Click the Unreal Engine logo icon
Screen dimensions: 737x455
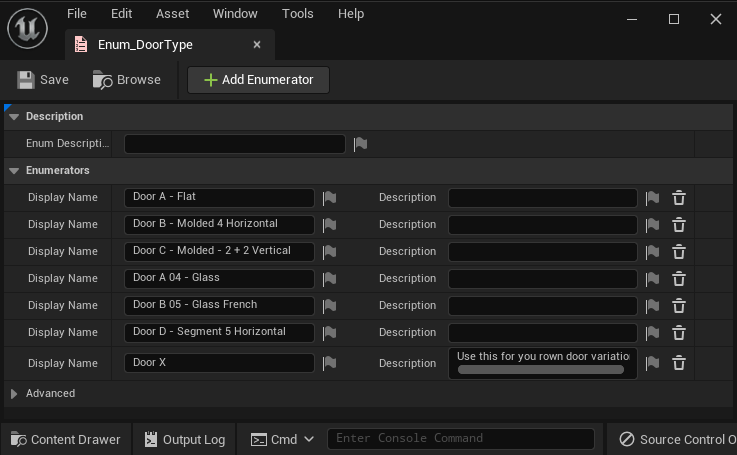click(27, 28)
